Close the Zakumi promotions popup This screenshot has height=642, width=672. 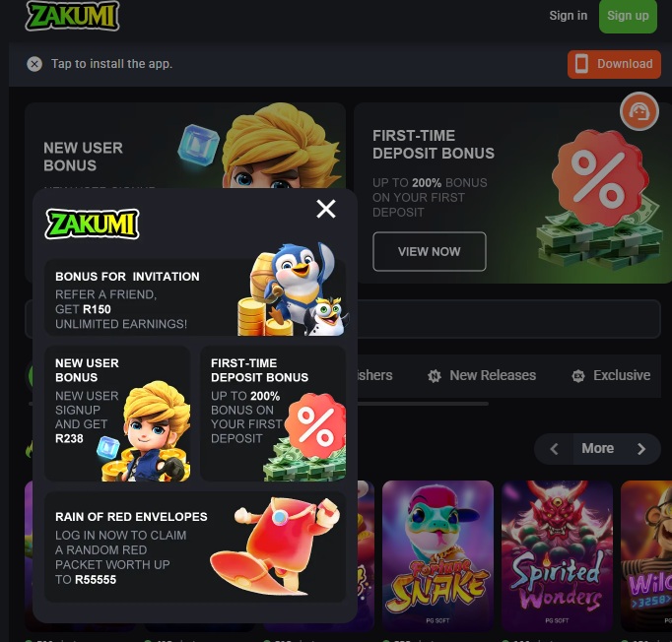tap(326, 209)
